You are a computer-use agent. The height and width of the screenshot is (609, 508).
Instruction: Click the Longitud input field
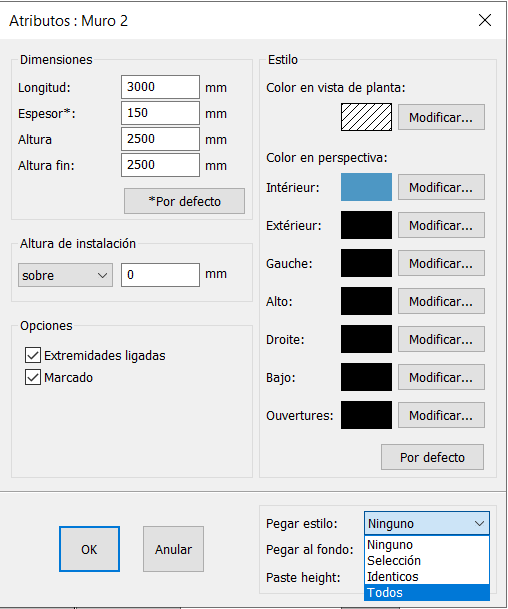pos(160,87)
